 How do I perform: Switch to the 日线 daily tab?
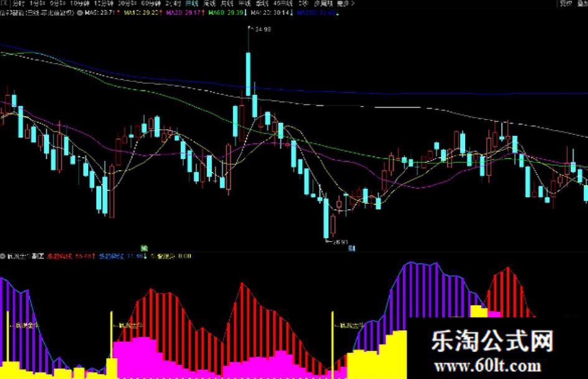pos(192,3)
